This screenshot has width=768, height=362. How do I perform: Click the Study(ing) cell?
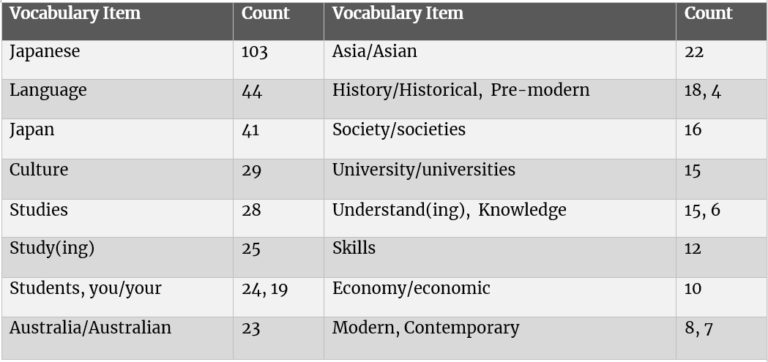118,258
